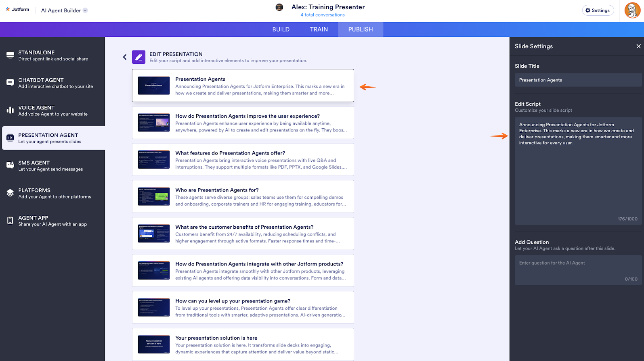Switch to the BUILD tab
This screenshot has height=361, width=644.
281,29
